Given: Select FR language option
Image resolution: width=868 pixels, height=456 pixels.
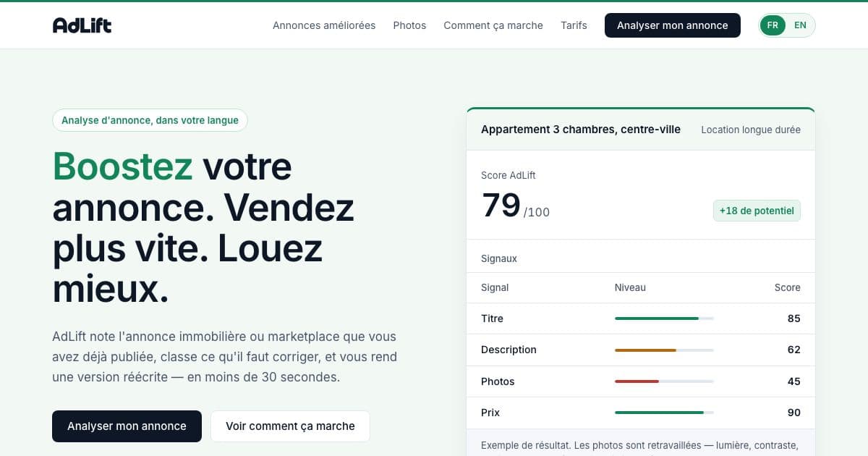Looking at the screenshot, I should [773, 25].
